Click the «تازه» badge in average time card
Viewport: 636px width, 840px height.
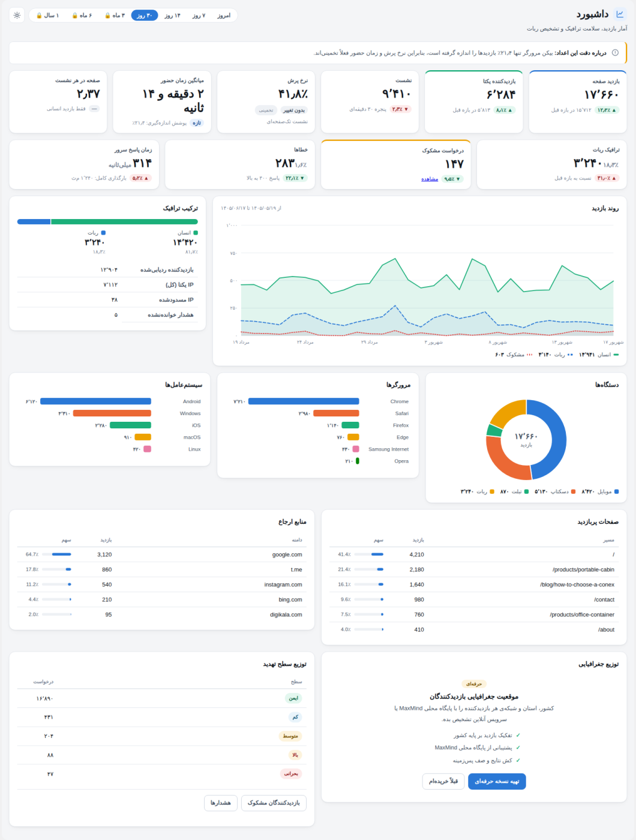(x=197, y=123)
